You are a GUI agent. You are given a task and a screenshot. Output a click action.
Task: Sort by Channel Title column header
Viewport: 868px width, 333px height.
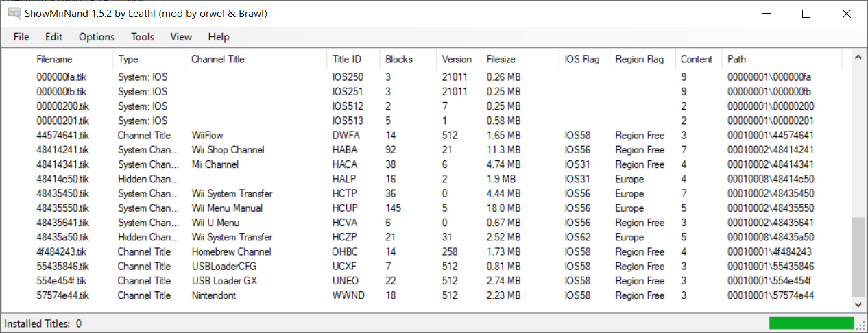point(256,60)
